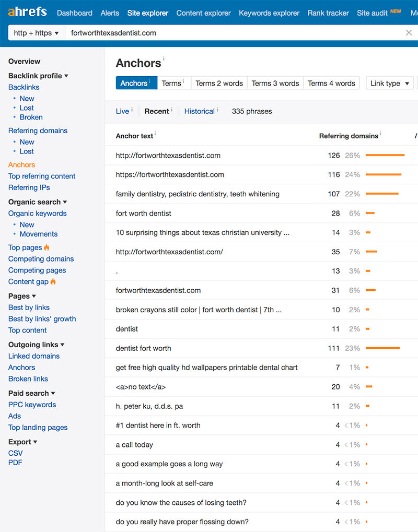
Task: Click the '<a>no text</a>' anchor row
Action: [x=261, y=387]
